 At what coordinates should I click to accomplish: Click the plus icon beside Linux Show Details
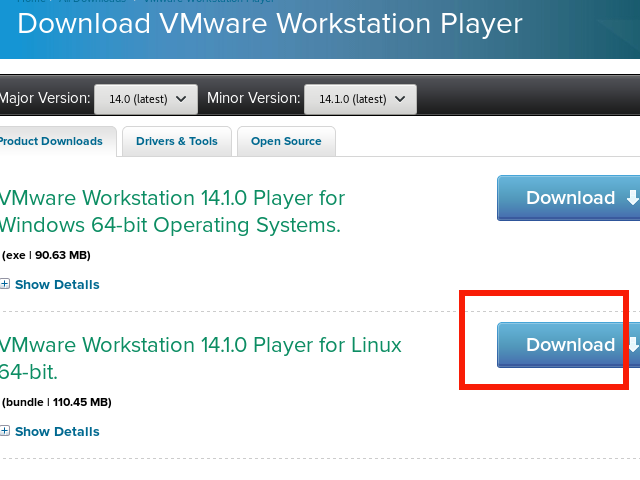(5, 432)
